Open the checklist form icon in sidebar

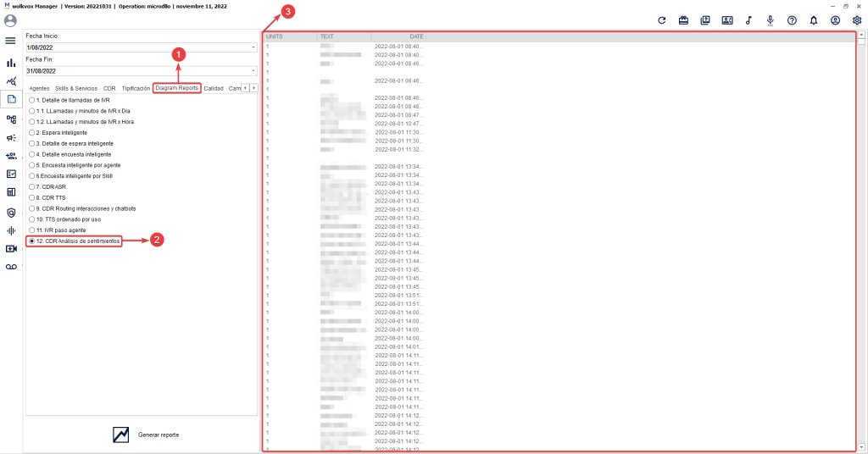[x=11, y=174]
